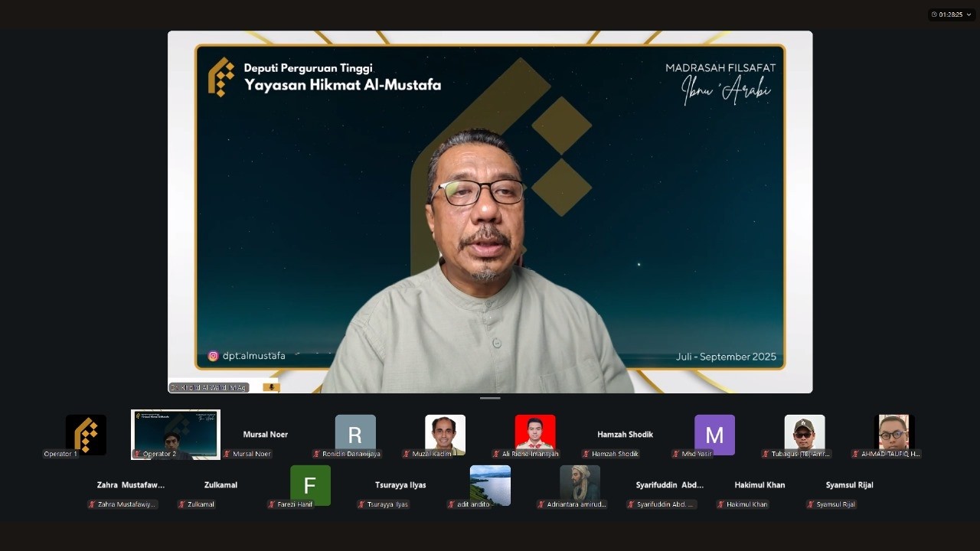
Task: Select the Operator 2 video thumbnail
Action: (175, 435)
